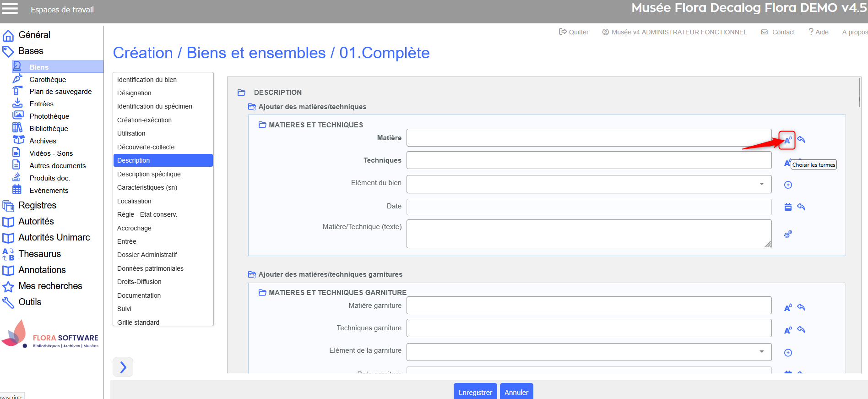Open Thesaurus in the left sidebar

coord(39,254)
